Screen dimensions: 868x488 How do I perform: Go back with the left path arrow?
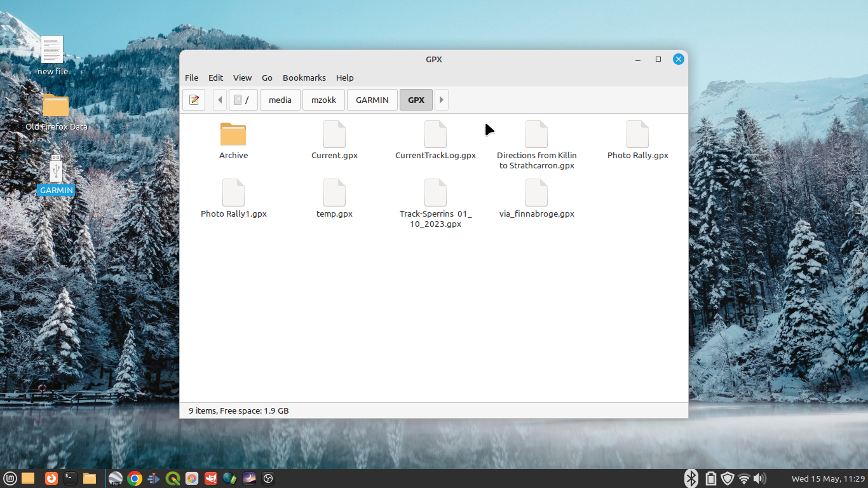pyautogui.click(x=220, y=100)
